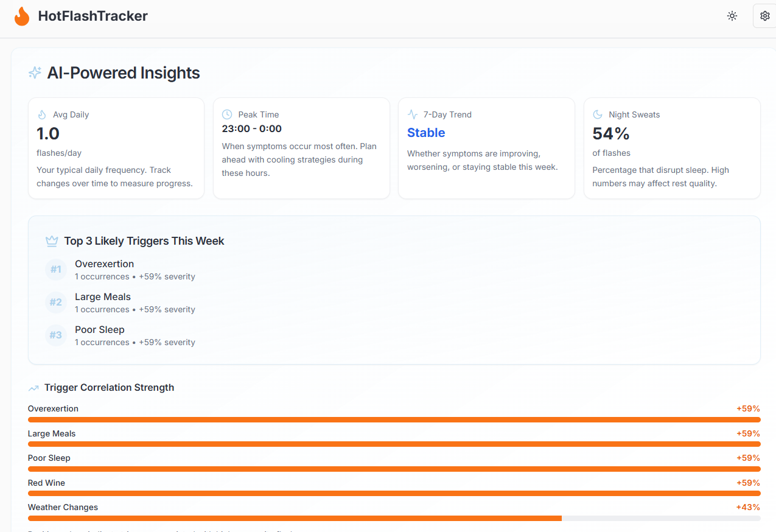This screenshot has width=776, height=532.
Task: Click the flashes/day unit text
Action: (58, 153)
